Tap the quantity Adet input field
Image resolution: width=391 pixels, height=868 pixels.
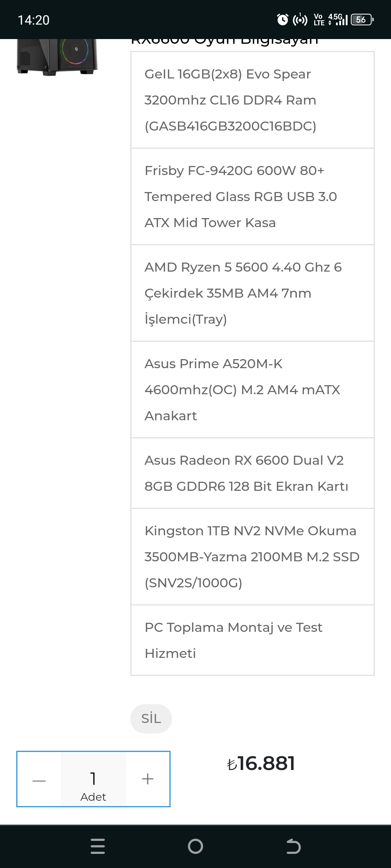coord(93,779)
